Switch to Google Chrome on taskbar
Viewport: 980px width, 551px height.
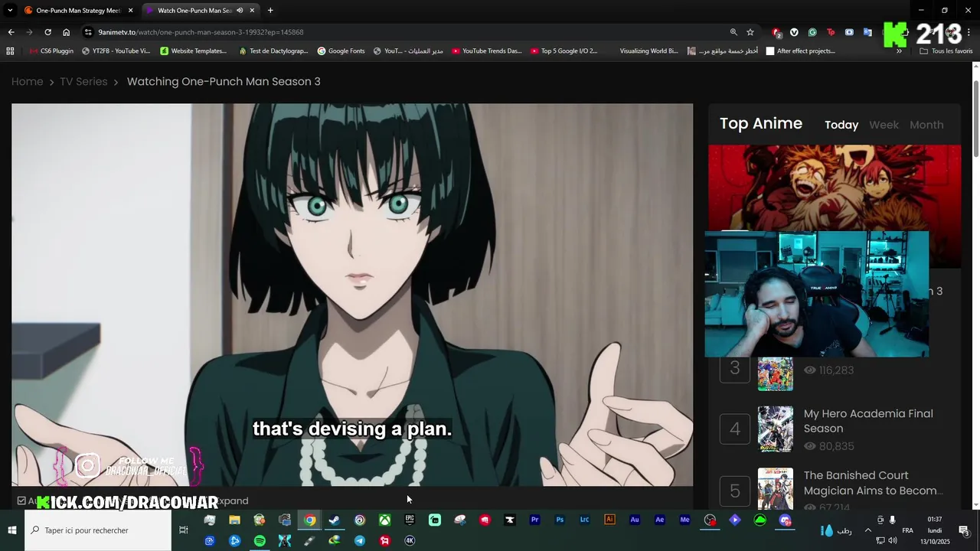point(309,520)
